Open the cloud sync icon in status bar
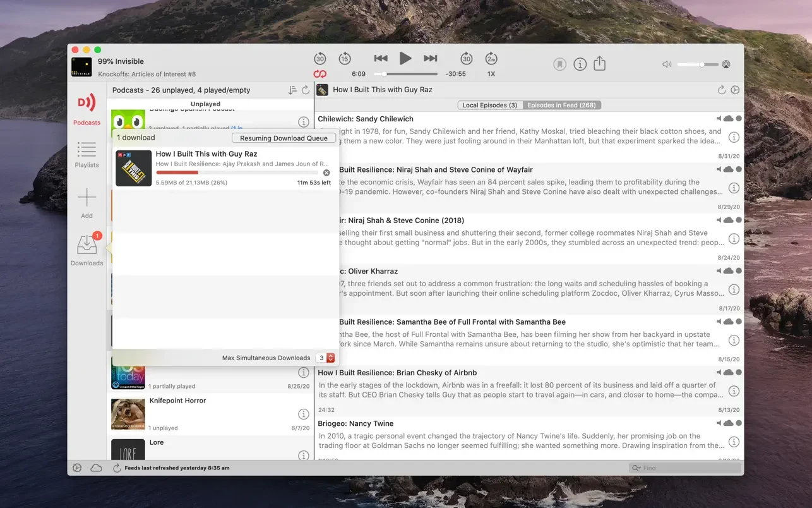 pos(96,468)
